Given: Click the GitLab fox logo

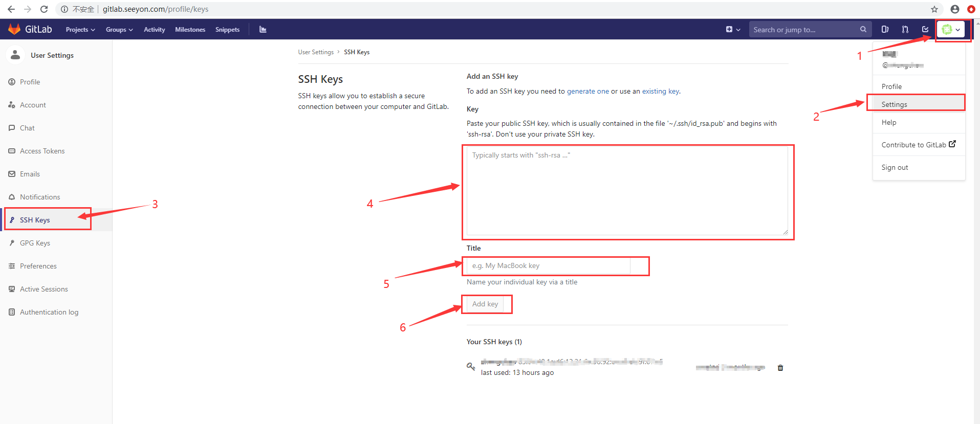Looking at the screenshot, I should click(x=14, y=29).
